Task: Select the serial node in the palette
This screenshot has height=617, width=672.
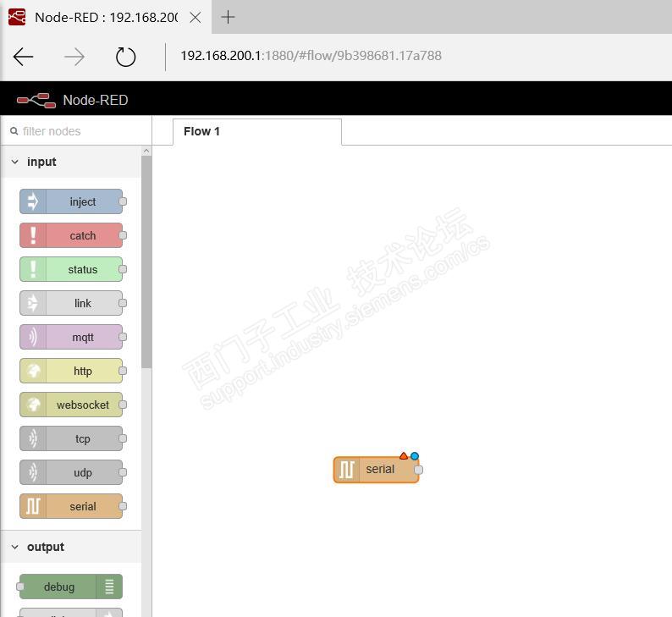Action: [71, 506]
